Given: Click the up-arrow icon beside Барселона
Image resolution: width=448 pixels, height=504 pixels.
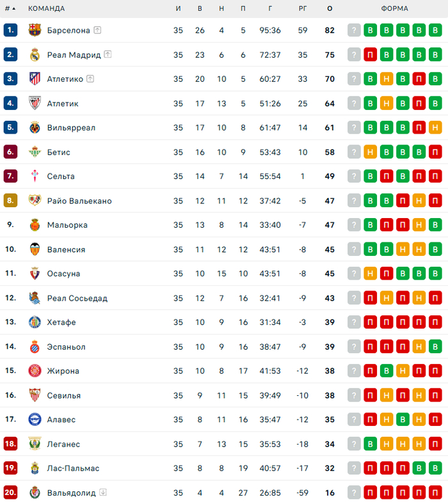Looking at the screenshot, I should (97, 30).
